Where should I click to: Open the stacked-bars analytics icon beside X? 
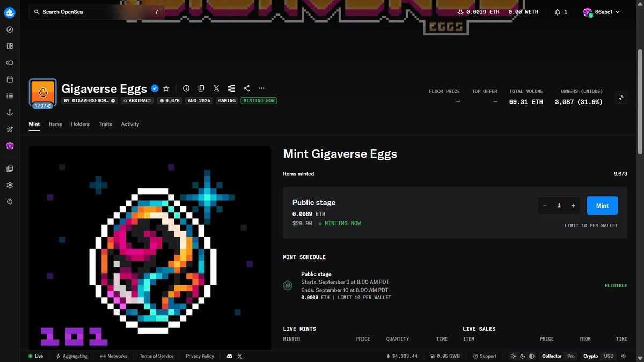(x=231, y=88)
